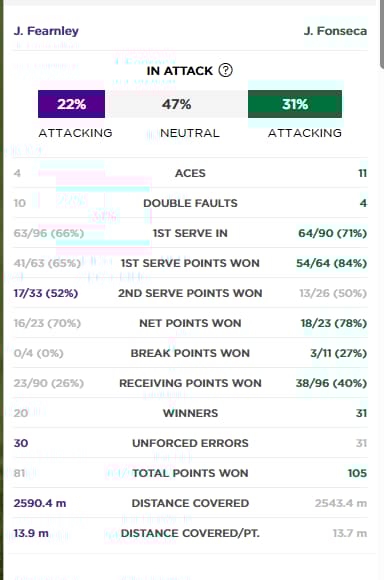Select the ACES stat row label

[190, 173]
